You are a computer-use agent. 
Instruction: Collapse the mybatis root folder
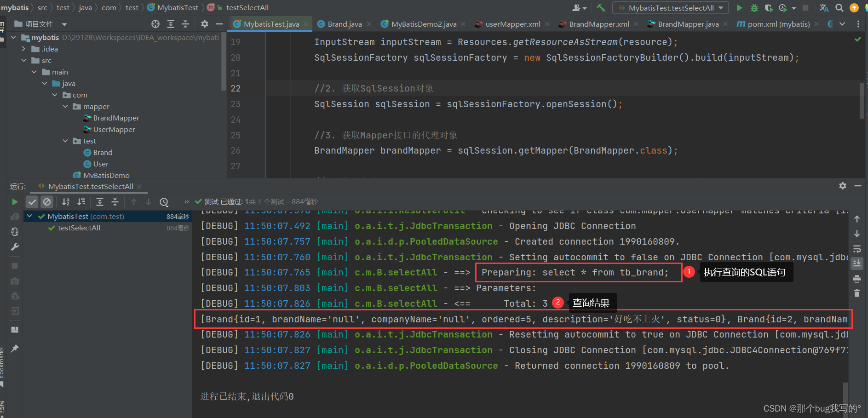click(13, 37)
